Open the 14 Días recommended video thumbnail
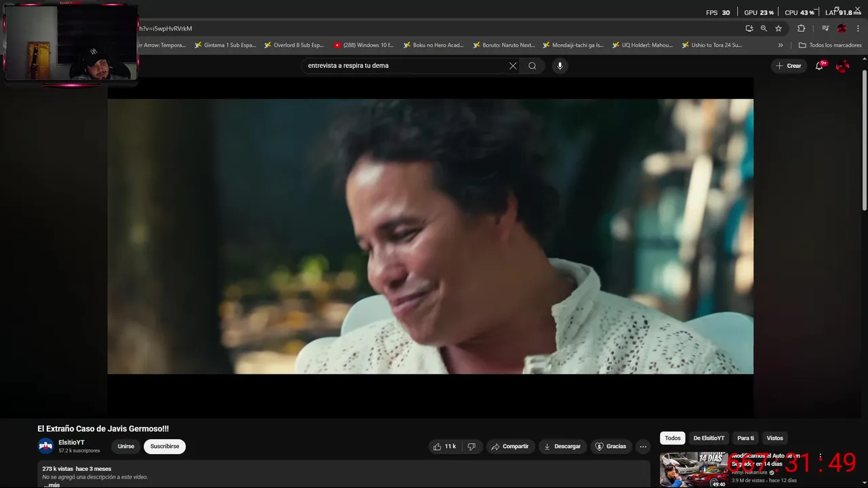Screen dimensions: 868x488 pyautogui.click(x=694, y=470)
